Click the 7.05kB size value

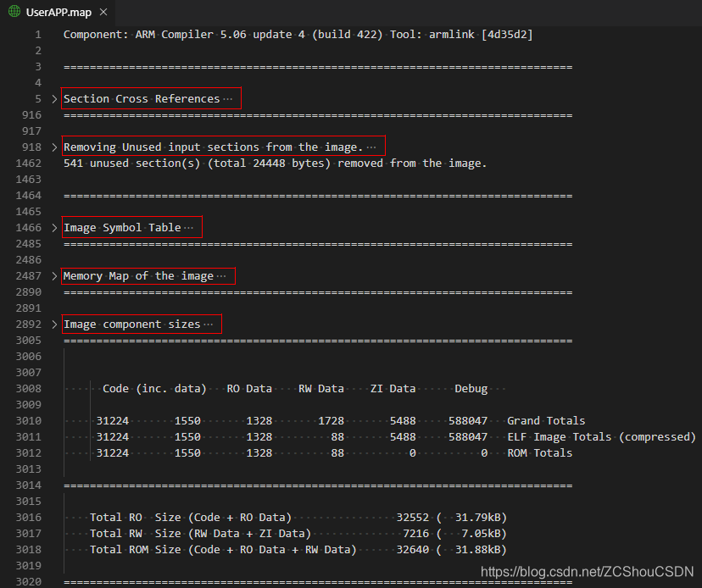tap(481, 534)
